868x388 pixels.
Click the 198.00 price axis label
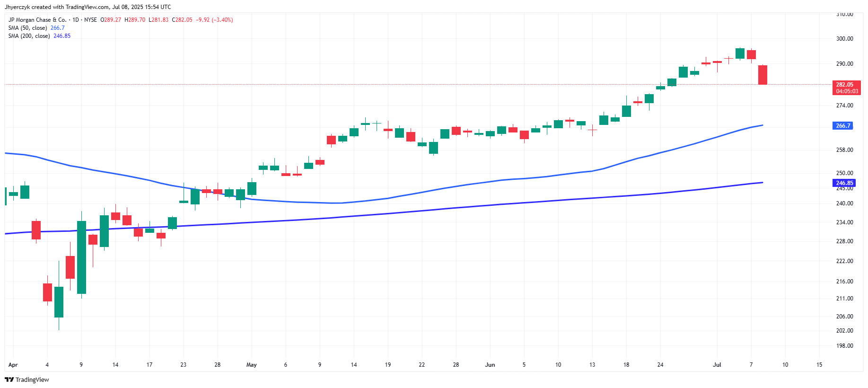[844, 346]
